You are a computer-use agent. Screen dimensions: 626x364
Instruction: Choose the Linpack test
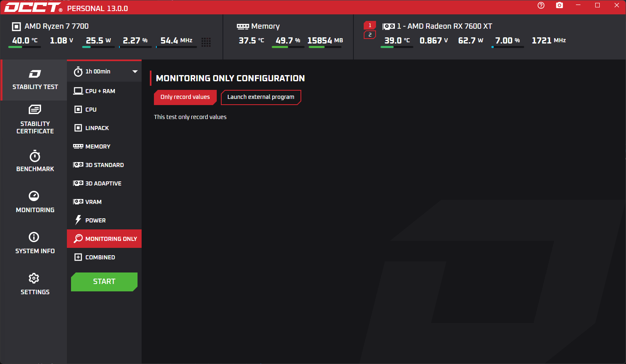pyautogui.click(x=104, y=128)
